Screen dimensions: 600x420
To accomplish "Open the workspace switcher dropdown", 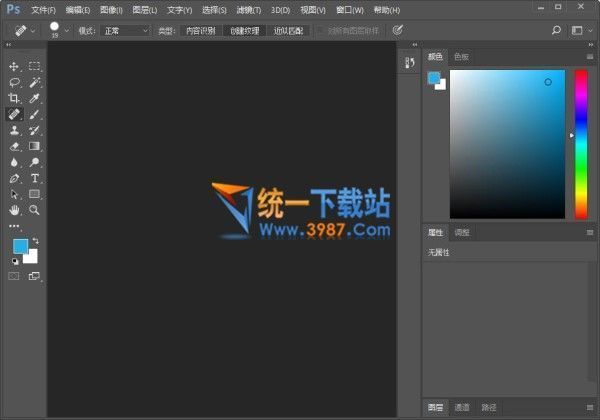I will click(579, 31).
